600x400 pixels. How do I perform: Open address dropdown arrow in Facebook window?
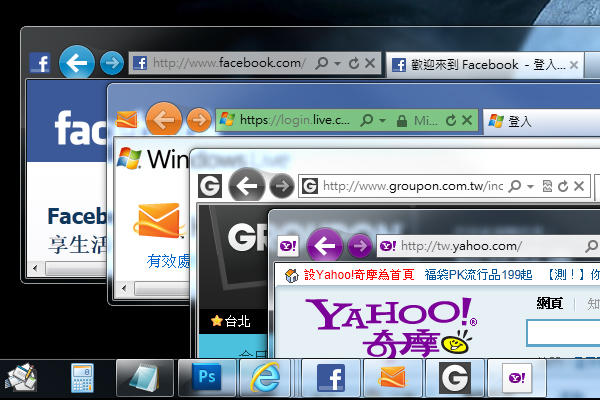pyautogui.click(x=338, y=63)
